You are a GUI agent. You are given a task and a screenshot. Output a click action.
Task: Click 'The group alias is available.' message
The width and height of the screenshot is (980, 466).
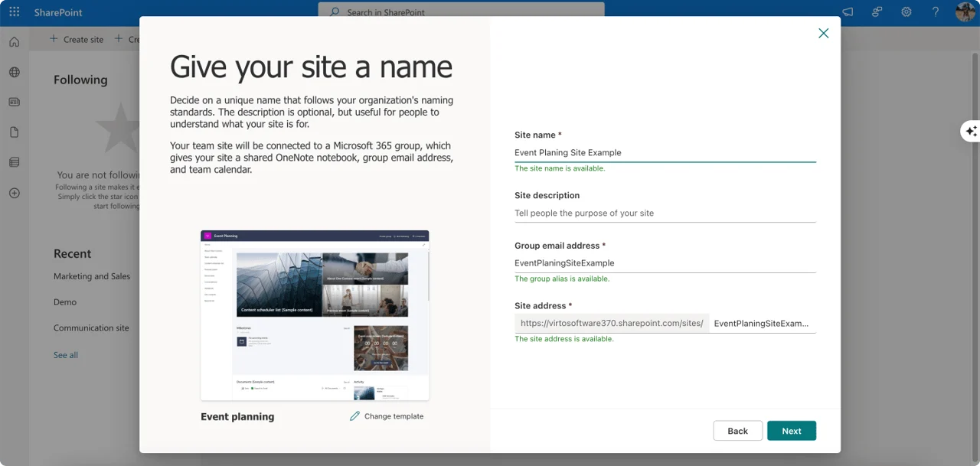coord(562,279)
